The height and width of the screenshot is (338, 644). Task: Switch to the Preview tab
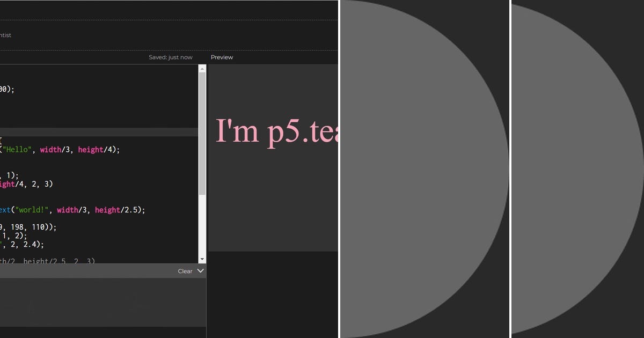pyautogui.click(x=222, y=57)
